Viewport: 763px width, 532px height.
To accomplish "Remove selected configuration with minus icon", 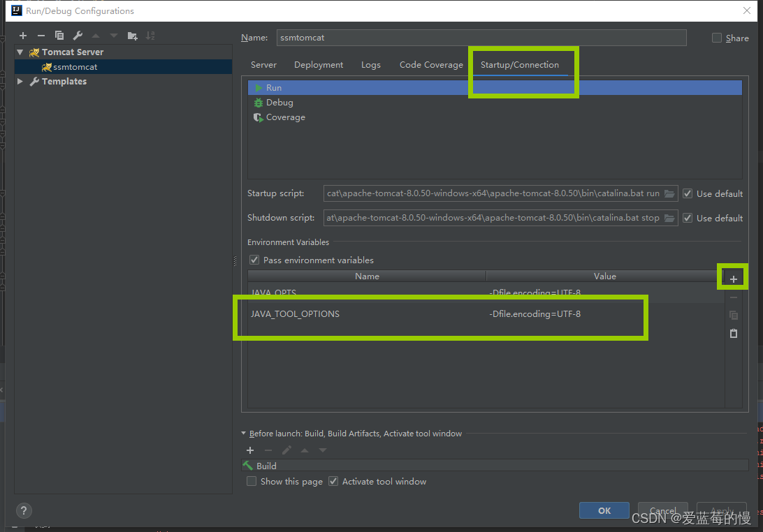I will click(41, 36).
